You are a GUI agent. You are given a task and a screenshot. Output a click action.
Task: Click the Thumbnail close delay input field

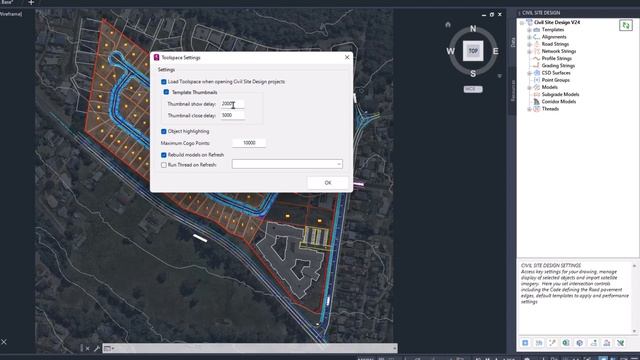pos(232,115)
